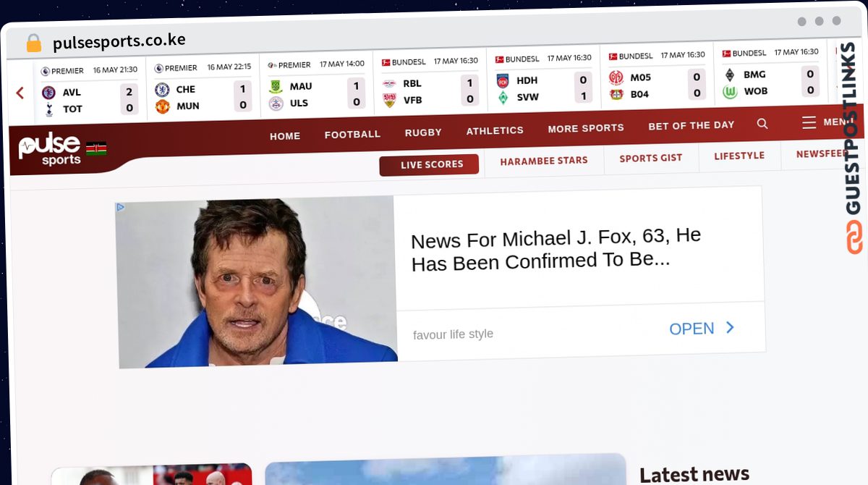Screen dimensions: 868x485
Task: Expand the More Sports menu
Action: point(585,128)
